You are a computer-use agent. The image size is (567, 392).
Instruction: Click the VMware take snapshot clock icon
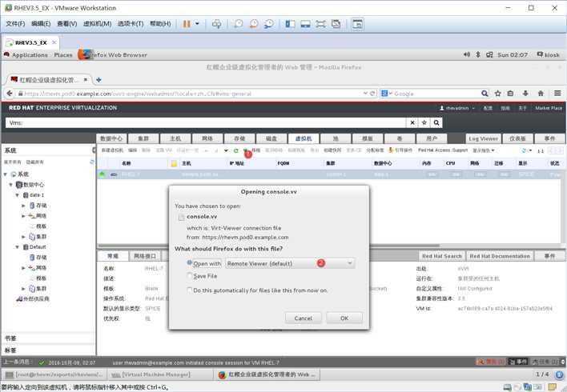pyautogui.click(x=239, y=24)
